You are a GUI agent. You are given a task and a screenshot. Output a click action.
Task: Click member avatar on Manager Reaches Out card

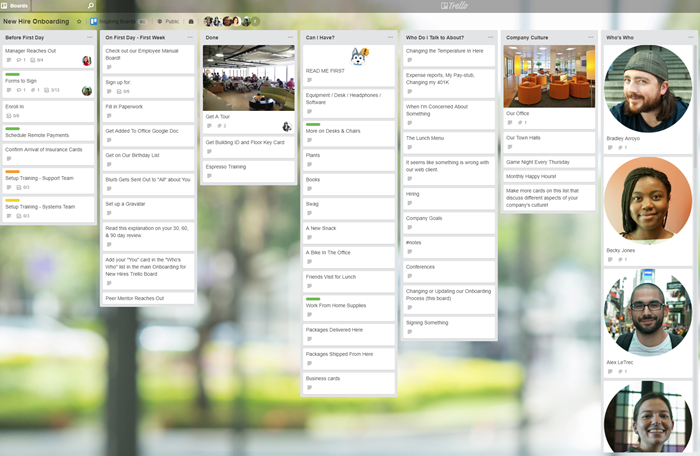coord(87,60)
